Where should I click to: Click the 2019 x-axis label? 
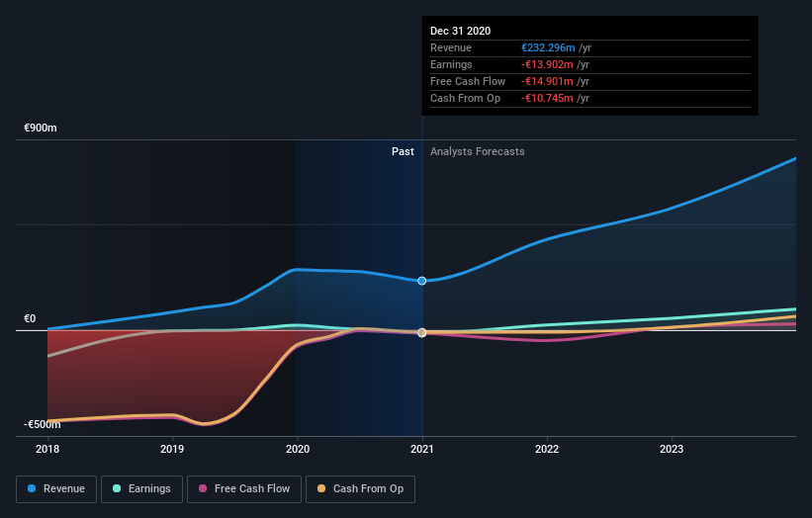[172, 449]
